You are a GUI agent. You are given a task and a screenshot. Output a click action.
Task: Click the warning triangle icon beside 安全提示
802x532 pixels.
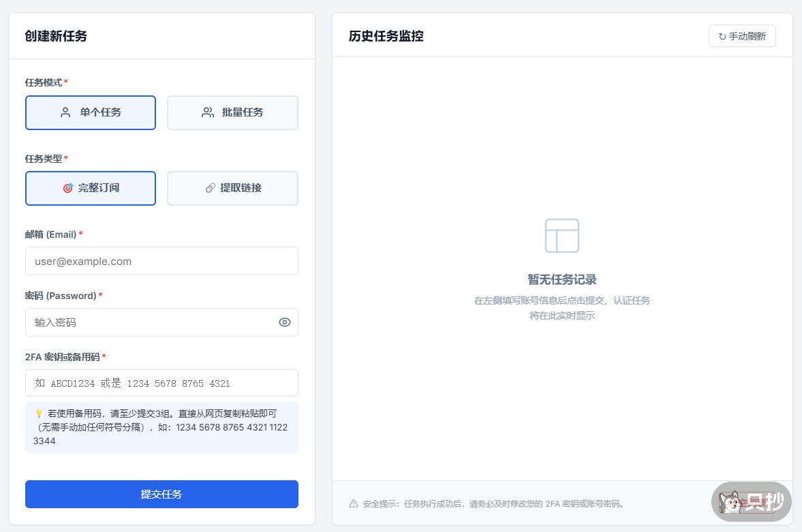point(354,504)
